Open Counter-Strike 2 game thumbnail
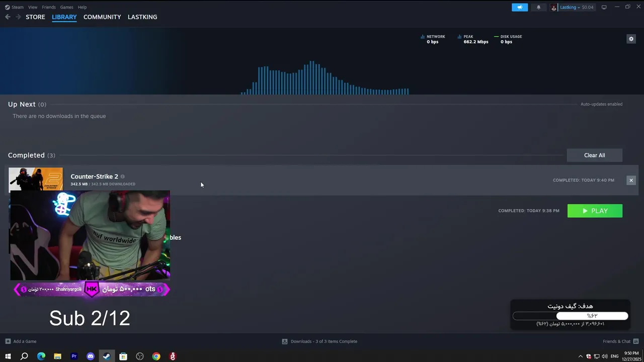 (36, 179)
